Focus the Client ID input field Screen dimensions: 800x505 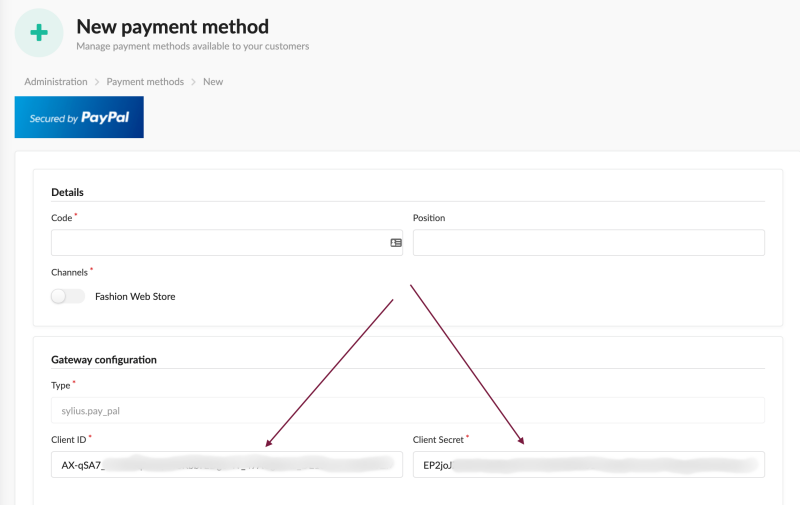pyautogui.click(x=226, y=464)
